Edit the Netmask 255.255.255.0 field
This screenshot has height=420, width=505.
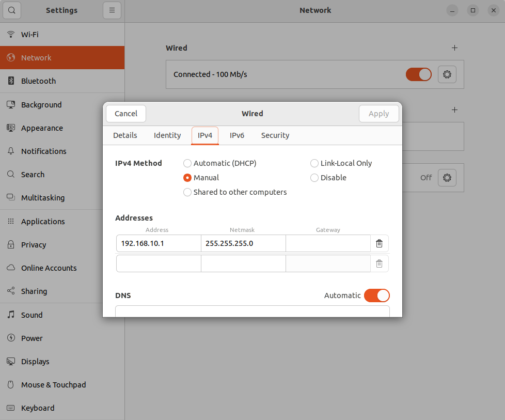[x=243, y=243]
